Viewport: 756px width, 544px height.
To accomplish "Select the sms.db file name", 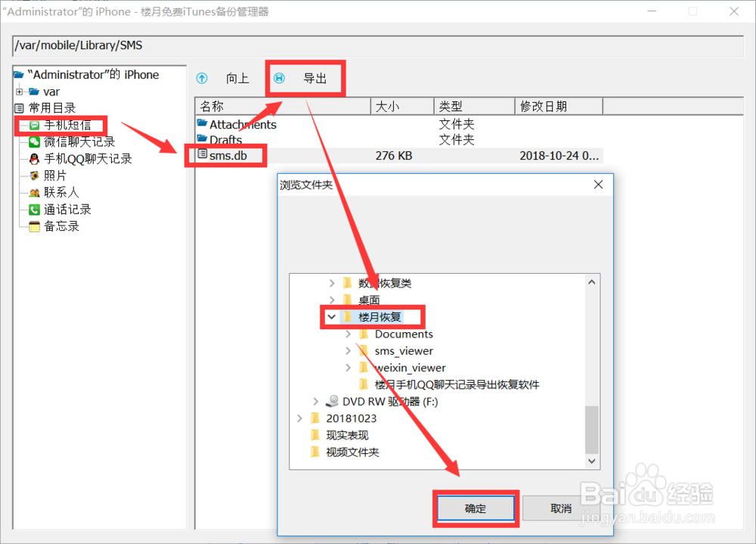I will tap(228, 156).
